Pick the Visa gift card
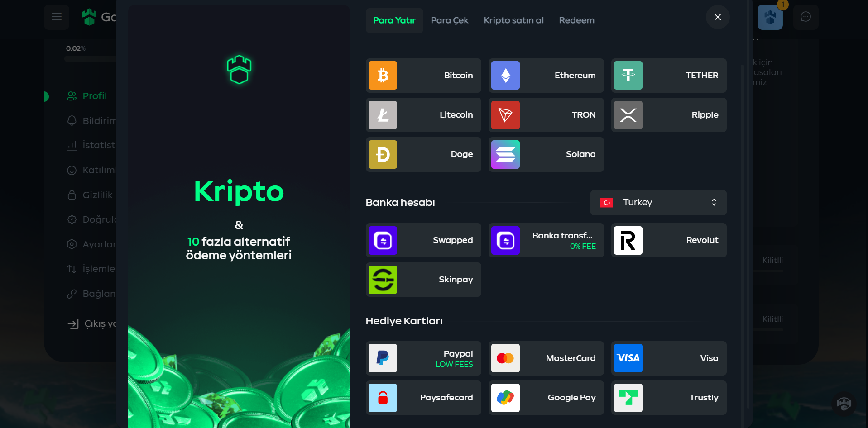Screen dimensions: 868x428 (669, 358)
